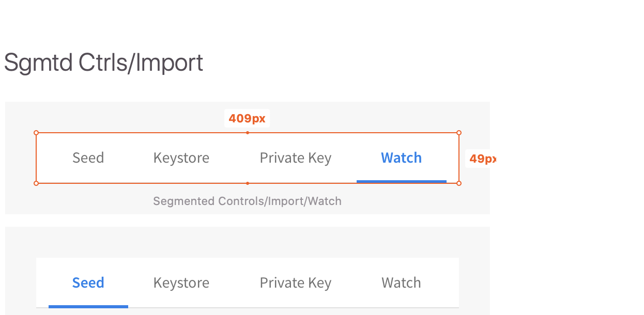Image resolution: width=644 pixels, height=315 pixels.
Task: Click the Sgmtd Ctrls/Import heading
Action: pyautogui.click(x=103, y=62)
